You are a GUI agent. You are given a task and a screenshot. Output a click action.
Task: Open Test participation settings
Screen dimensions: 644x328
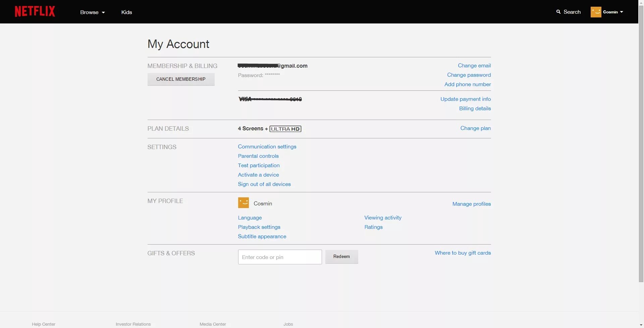(259, 165)
